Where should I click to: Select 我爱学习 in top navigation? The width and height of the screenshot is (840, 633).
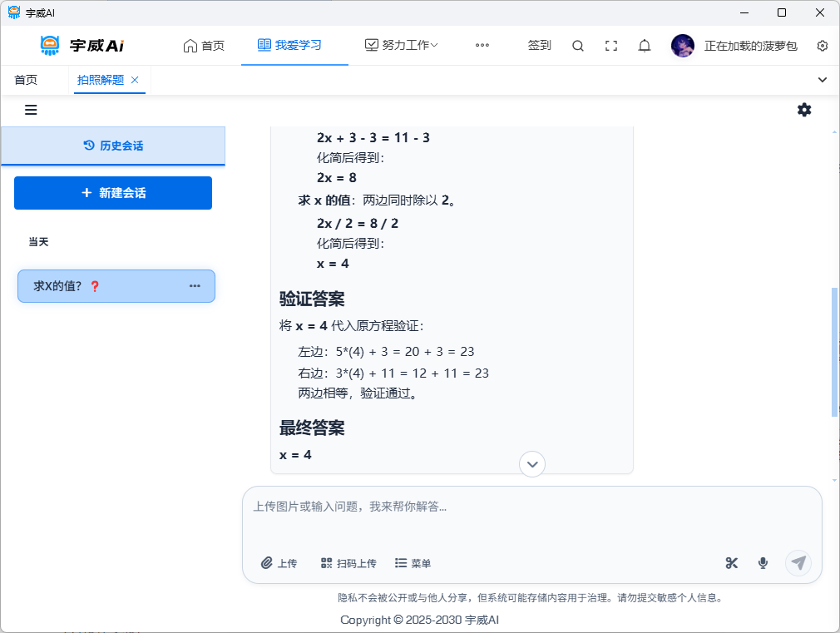289,46
